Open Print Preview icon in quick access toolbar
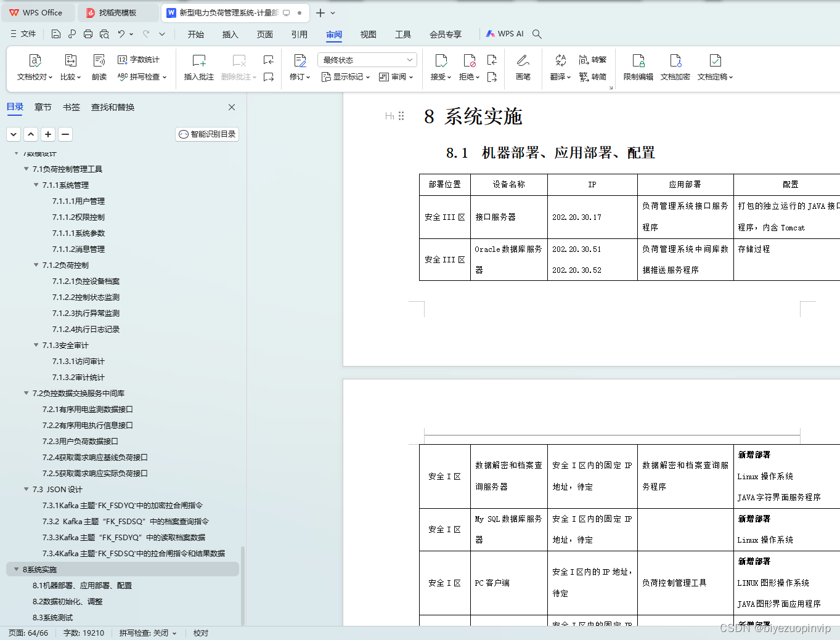This screenshot has height=640, width=840. click(x=104, y=34)
